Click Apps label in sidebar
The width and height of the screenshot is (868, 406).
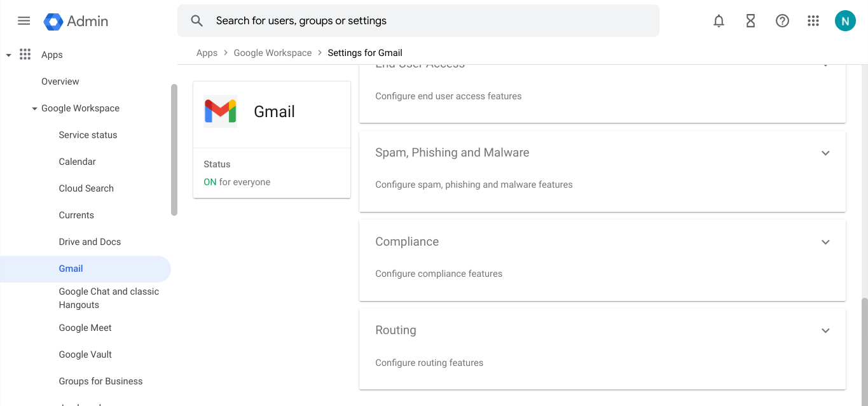(x=52, y=55)
